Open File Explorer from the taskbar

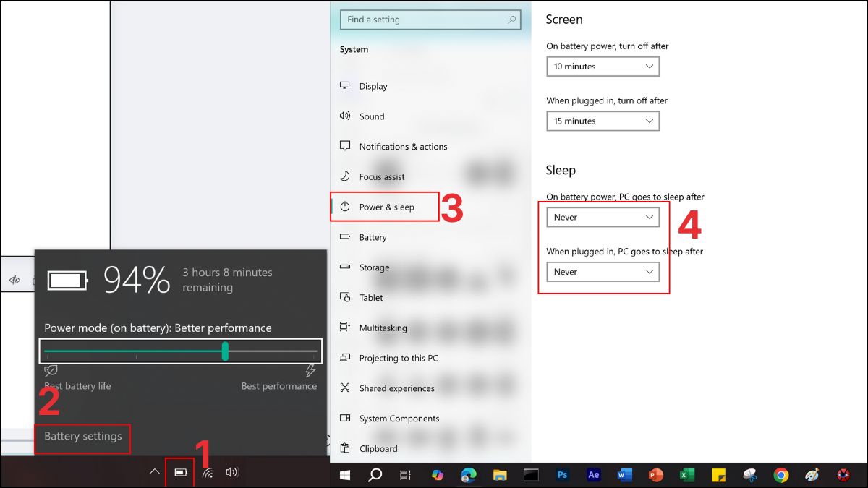tap(500, 475)
